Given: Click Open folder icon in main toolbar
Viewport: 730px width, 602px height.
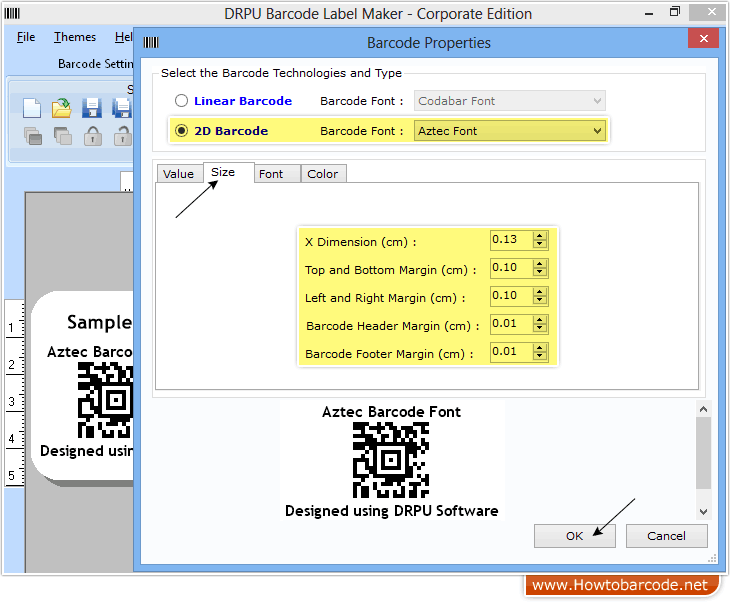Looking at the screenshot, I should click(x=61, y=108).
